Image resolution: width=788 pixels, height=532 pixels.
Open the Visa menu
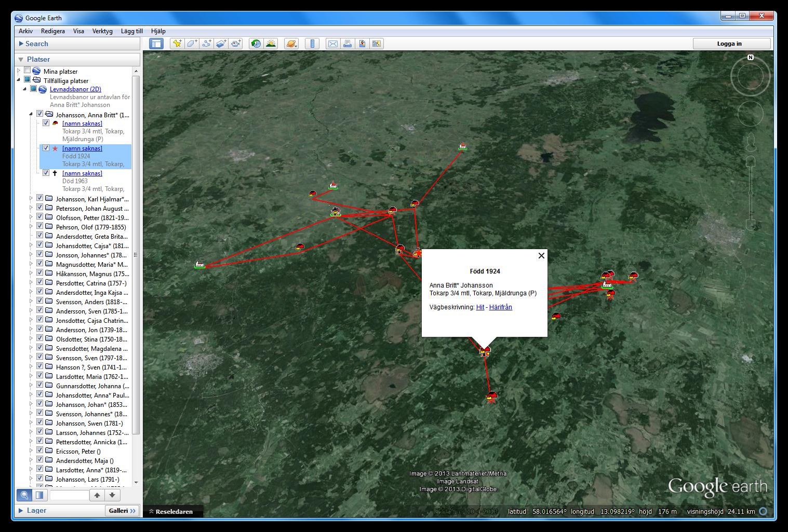[x=78, y=31]
